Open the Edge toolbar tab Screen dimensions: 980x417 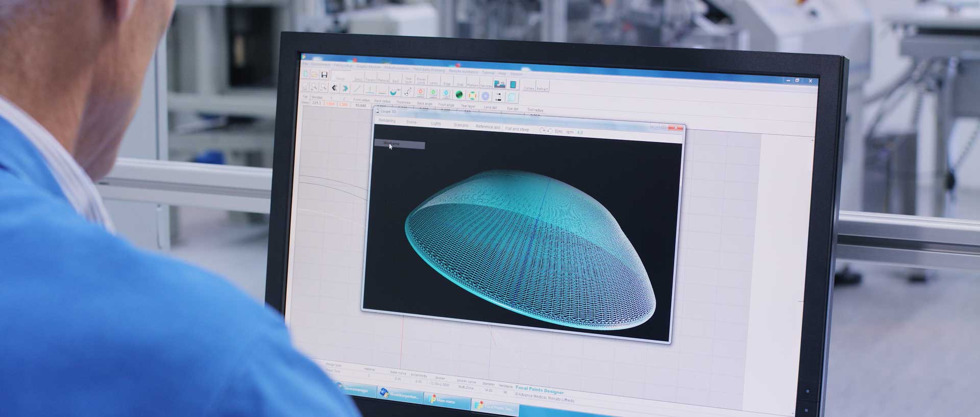(447, 84)
